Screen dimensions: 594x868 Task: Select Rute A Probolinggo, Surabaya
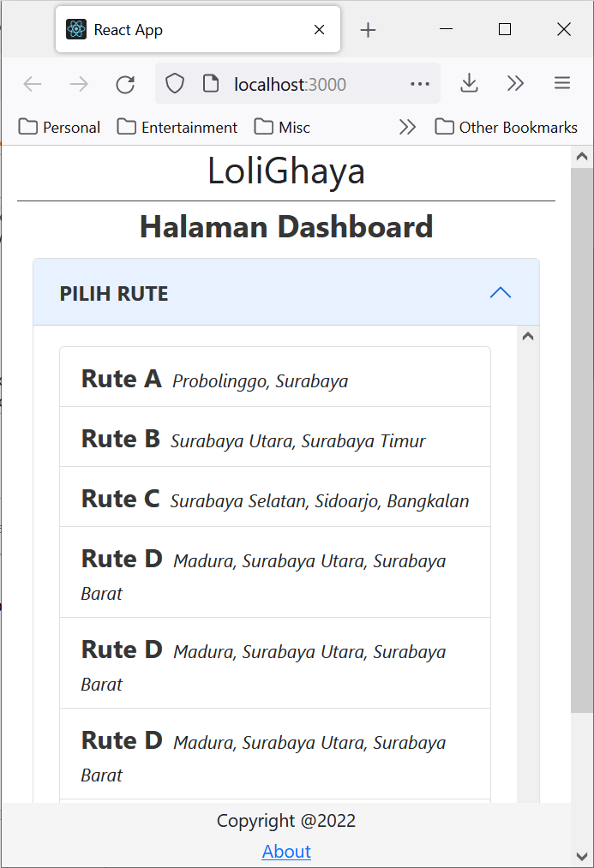pos(274,378)
